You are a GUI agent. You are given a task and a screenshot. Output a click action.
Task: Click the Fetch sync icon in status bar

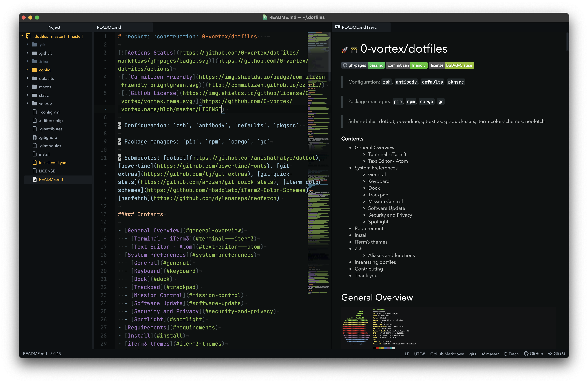(505, 354)
